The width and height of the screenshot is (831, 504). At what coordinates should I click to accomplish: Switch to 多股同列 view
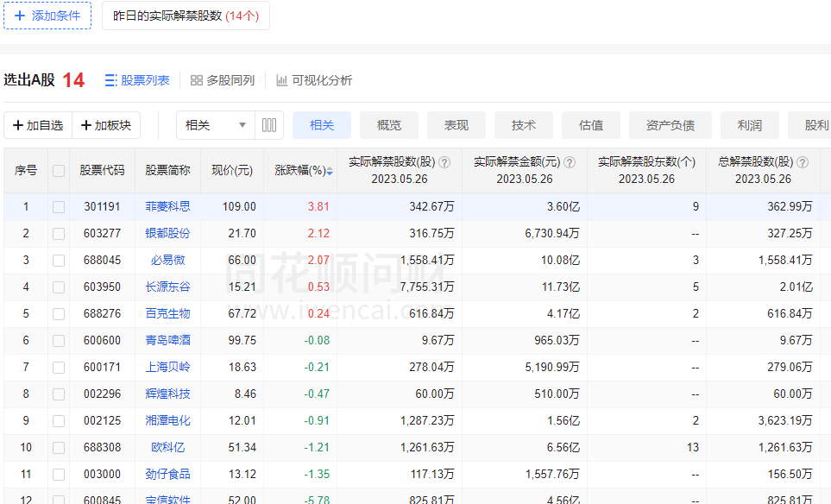223,80
